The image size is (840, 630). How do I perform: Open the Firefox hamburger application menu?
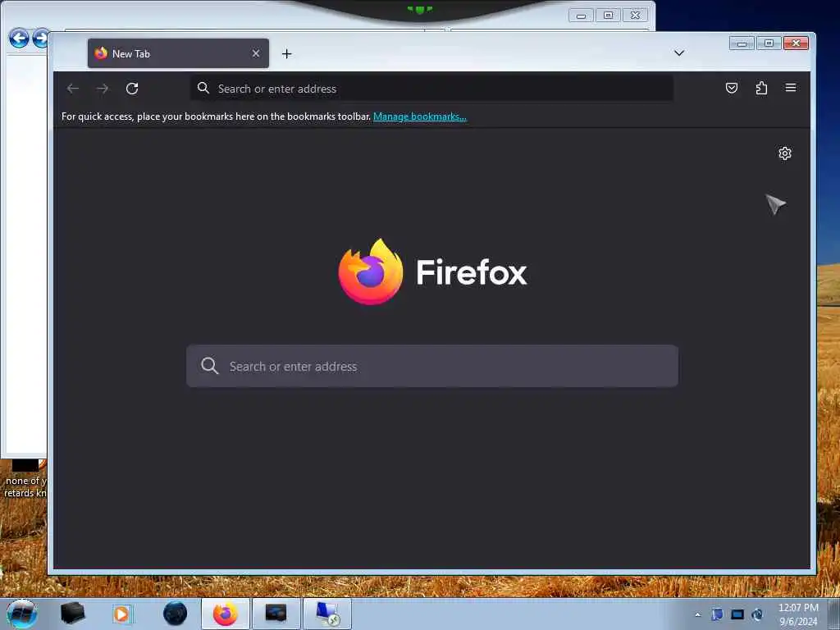(791, 88)
